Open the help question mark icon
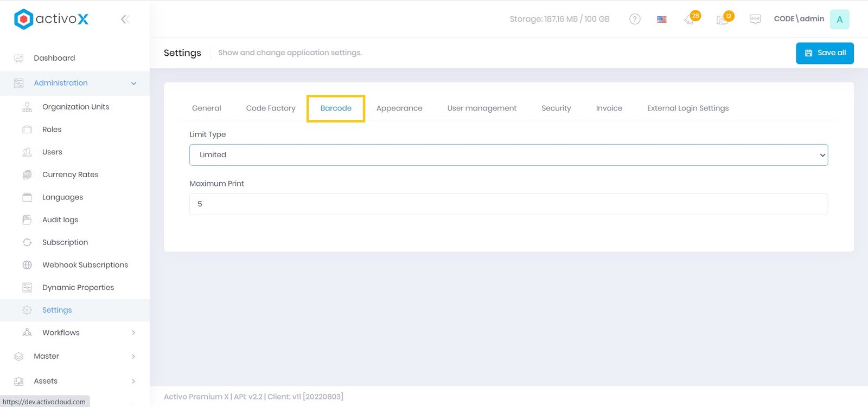Screen dimensions: 868x407 (635, 20)
